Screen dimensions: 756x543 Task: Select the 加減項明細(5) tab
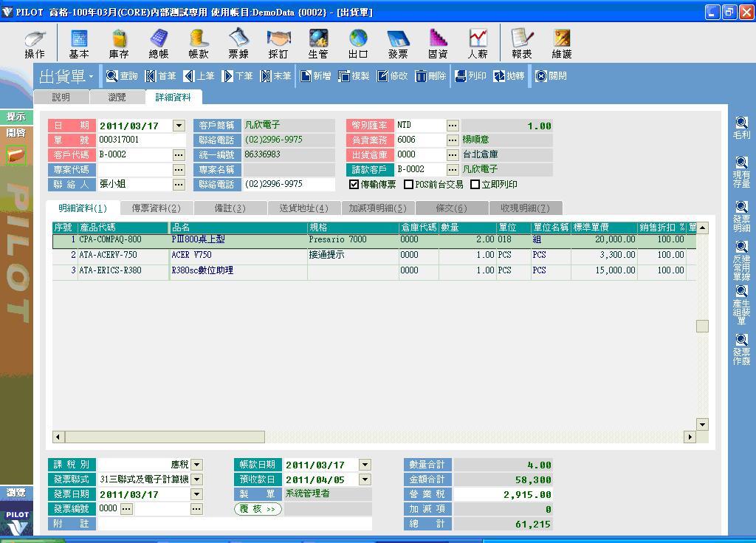(x=377, y=208)
